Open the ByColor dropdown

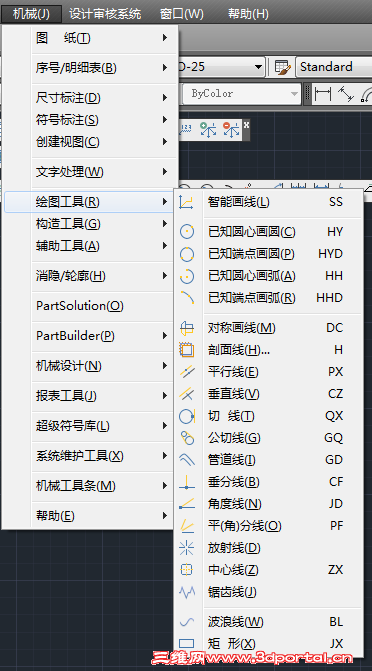pyautogui.click(x=294, y=94)
